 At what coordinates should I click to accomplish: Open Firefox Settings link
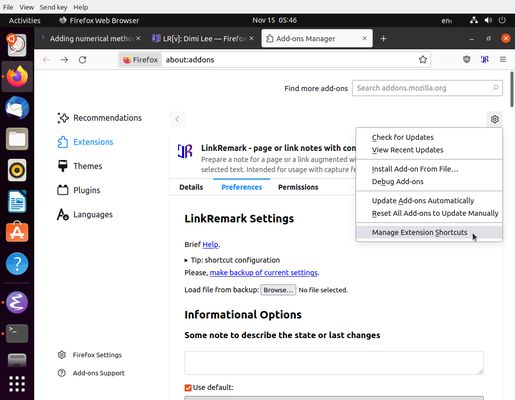(90, 355)
